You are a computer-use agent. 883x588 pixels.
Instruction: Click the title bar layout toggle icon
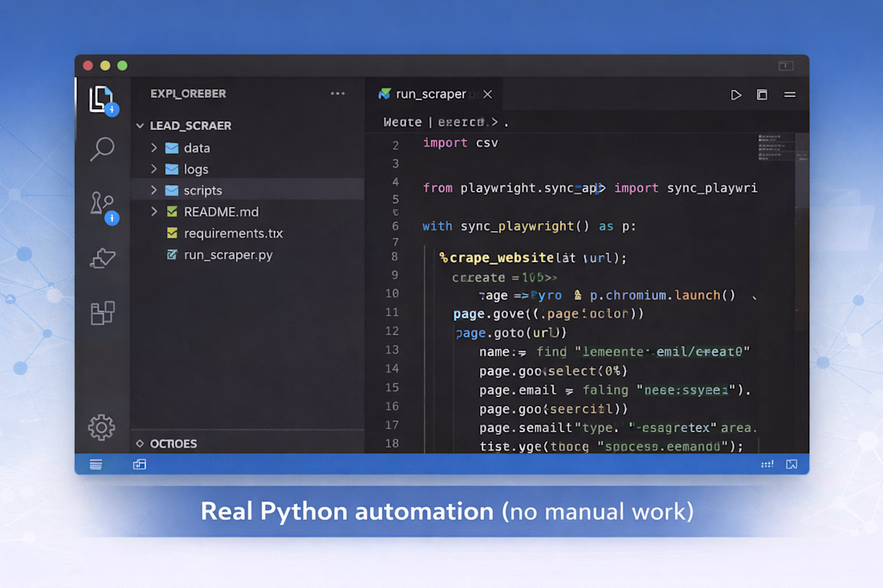pyautogui.click(x=786, y=66)
